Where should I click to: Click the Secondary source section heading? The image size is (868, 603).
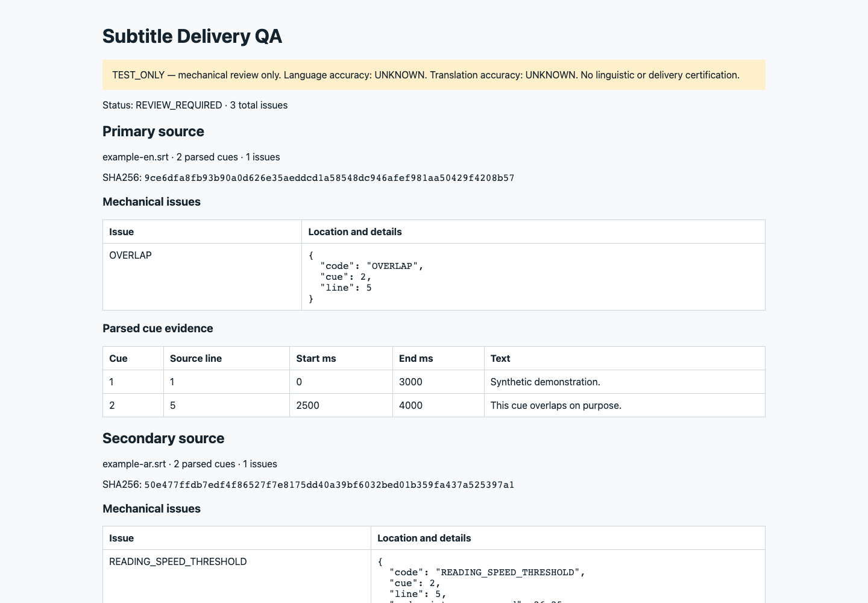(x=163, y=438)
